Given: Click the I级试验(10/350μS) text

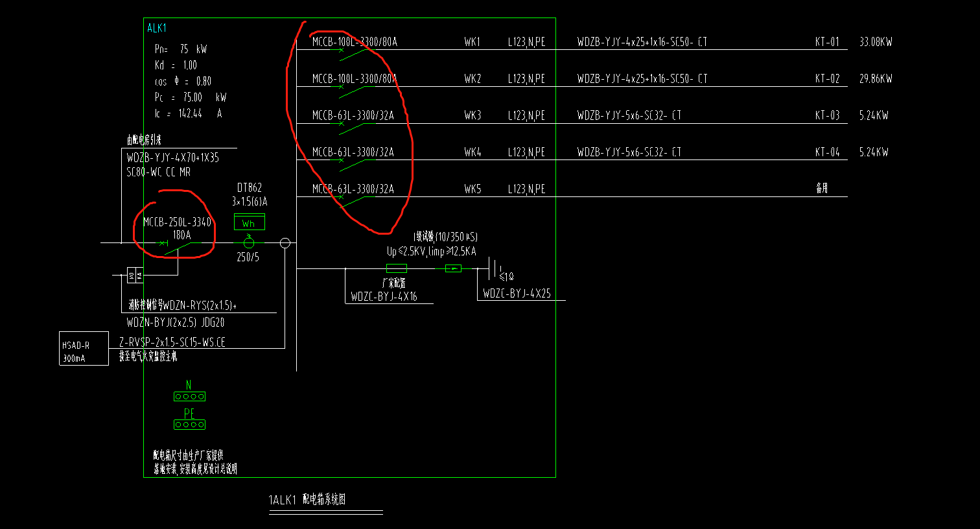Looking at the screenshot, I should (x=445, y=237).
